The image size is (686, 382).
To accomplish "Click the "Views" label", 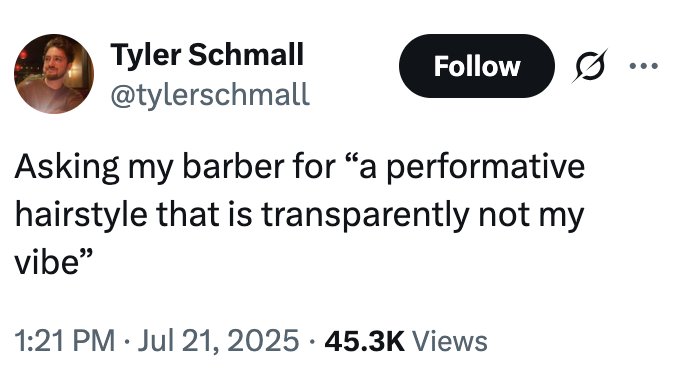I will pyautogui.click(x=450, y=341).
